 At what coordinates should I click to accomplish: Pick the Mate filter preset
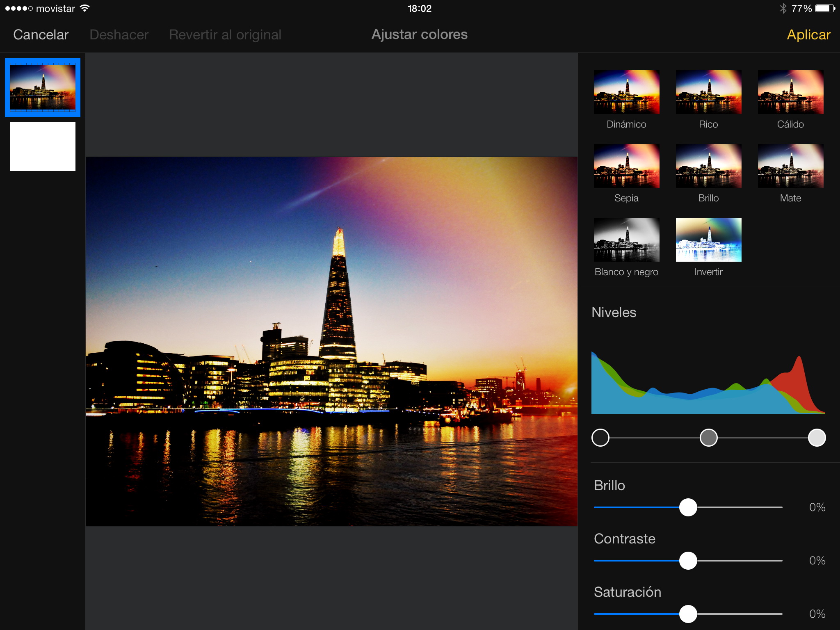[x=790, y=166]
